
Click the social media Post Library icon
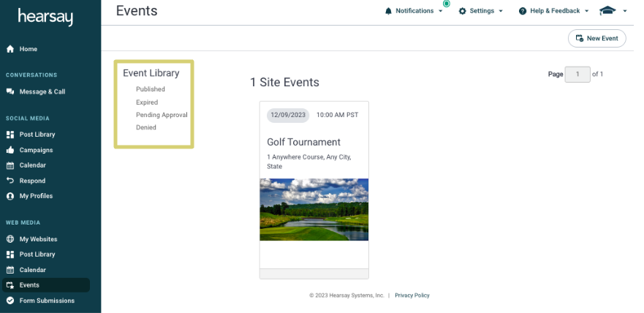pyautogui.click(x=10, y=135)
